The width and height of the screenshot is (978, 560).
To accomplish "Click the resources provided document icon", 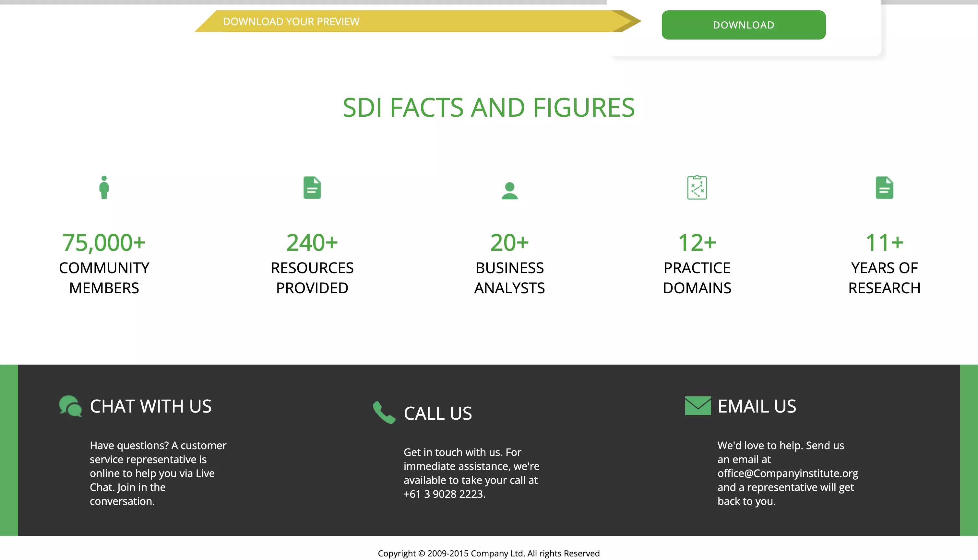I will tap(312, 188).
